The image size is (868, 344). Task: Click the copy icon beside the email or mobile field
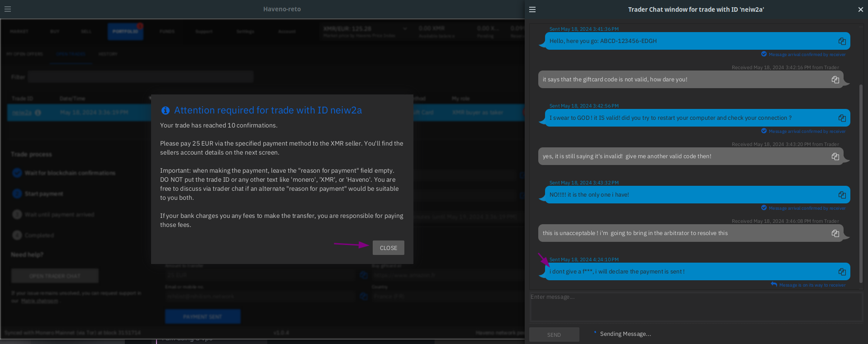363,297
